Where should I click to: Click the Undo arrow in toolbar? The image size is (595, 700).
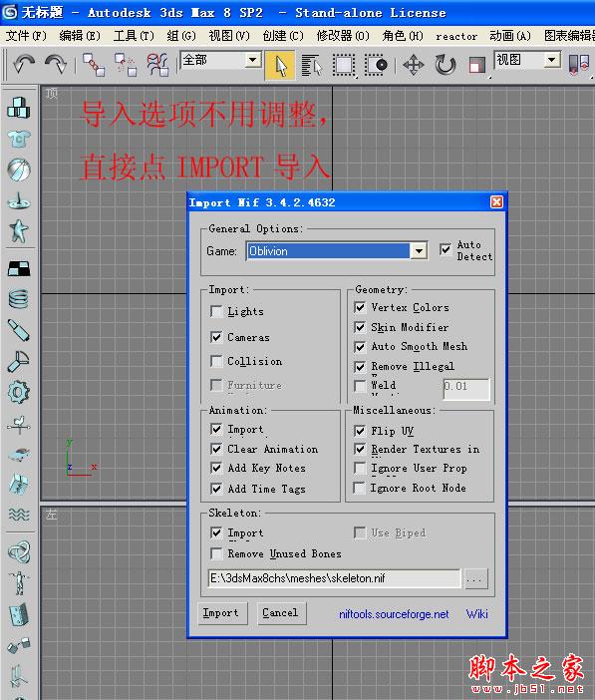24,64
